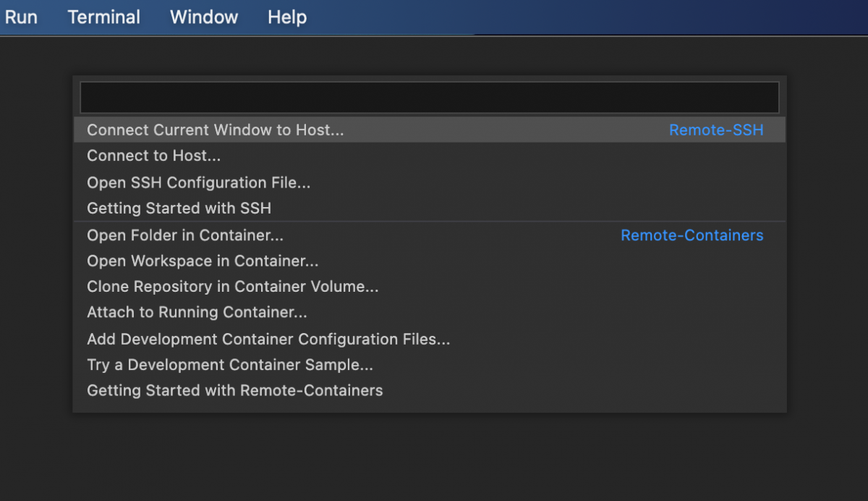The width and height of the screenshot is (868, 501).
Task: Click the Remote-Containers category label
Action: [692, 235]
